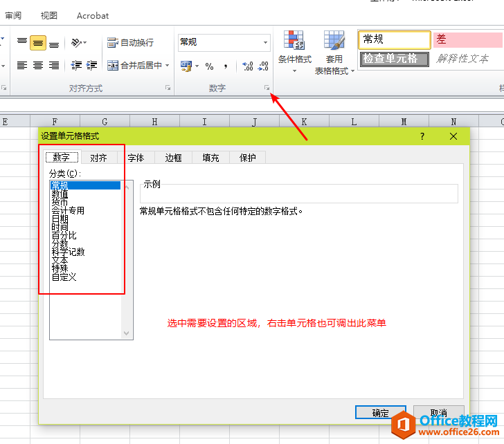Open the Acrobat ribbon tab

93,15
